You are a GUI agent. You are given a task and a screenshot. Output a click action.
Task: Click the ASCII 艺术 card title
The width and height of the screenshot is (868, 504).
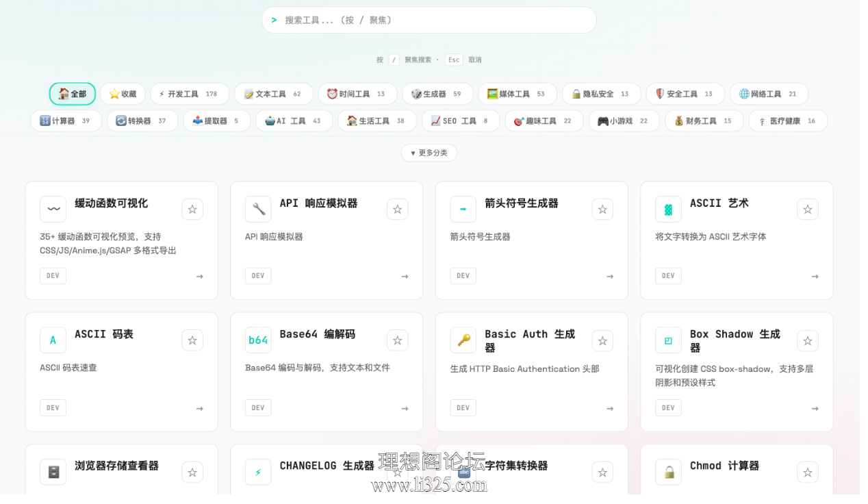(719, 203)
